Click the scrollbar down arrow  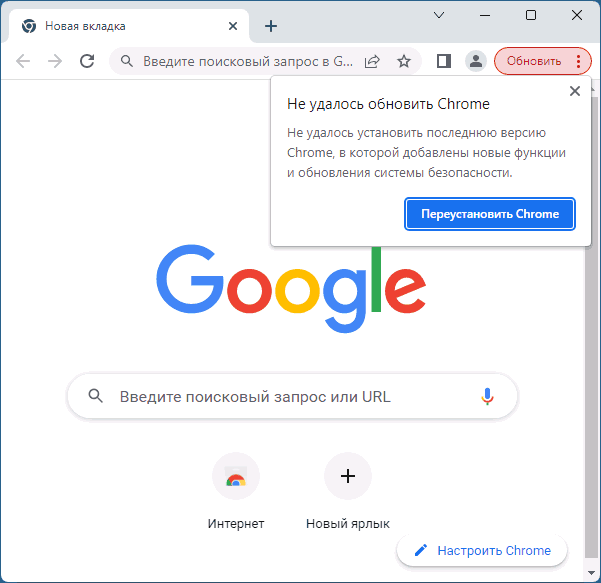point(591,573)
